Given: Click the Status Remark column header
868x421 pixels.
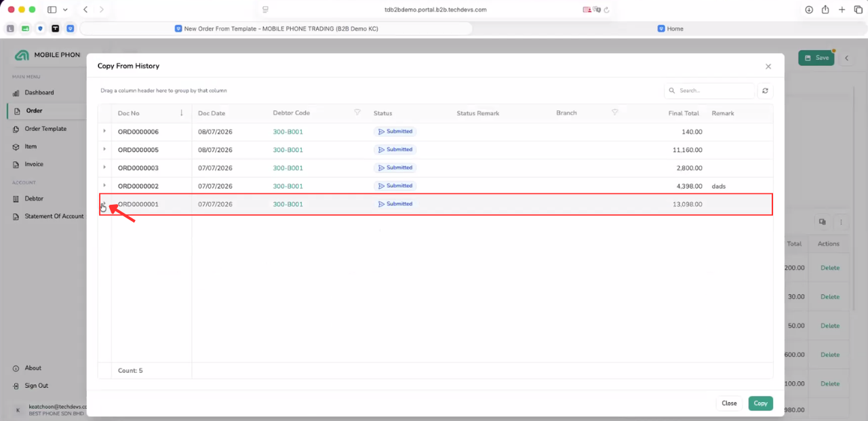Looking at the screenshot, I should [477, 113].
